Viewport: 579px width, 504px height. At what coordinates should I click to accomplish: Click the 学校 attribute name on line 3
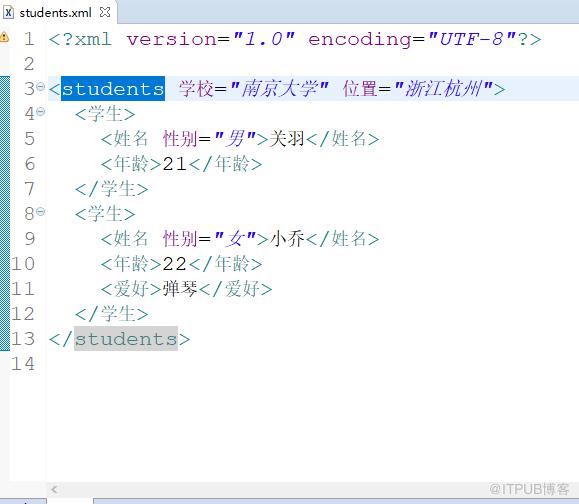coord(196,89)
